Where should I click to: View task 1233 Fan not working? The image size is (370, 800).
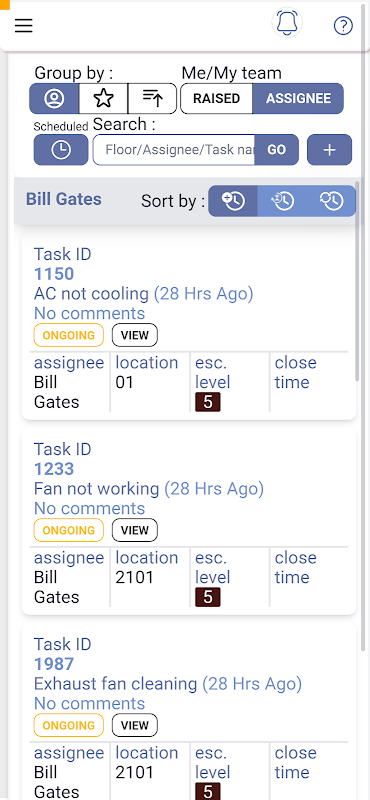tap(135, 530)
